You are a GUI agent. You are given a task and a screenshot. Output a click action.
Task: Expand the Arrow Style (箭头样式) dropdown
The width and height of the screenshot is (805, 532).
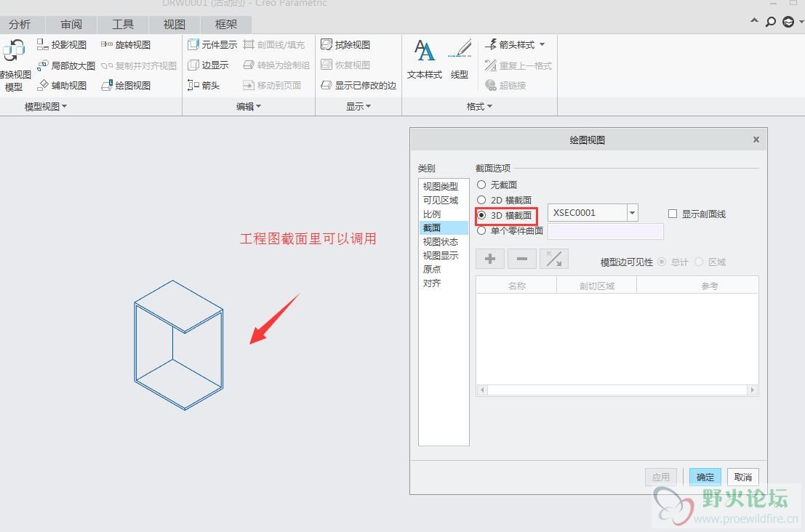click(x=542, y=44)
